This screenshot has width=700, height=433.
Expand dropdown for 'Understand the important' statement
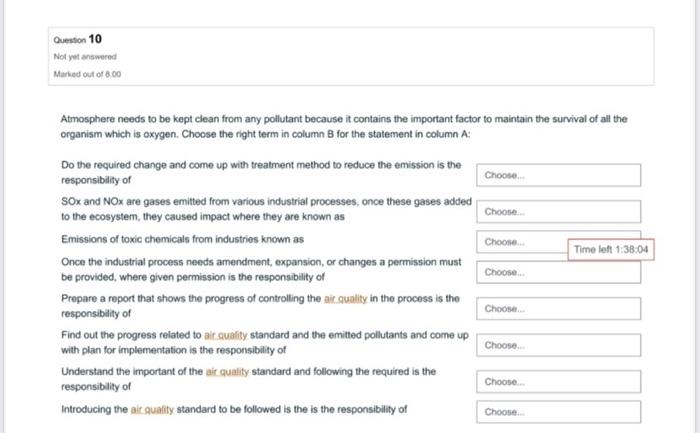[558, 382]
